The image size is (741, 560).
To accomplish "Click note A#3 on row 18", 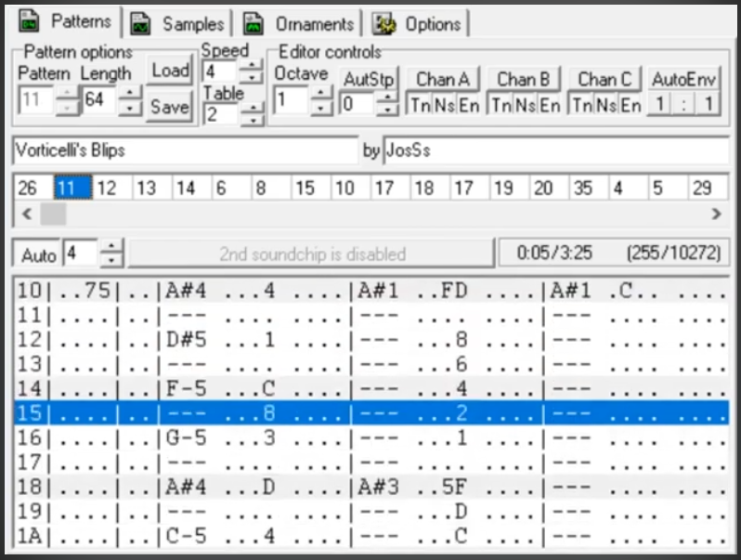I will pyautogui.click(x=379, y=488).
